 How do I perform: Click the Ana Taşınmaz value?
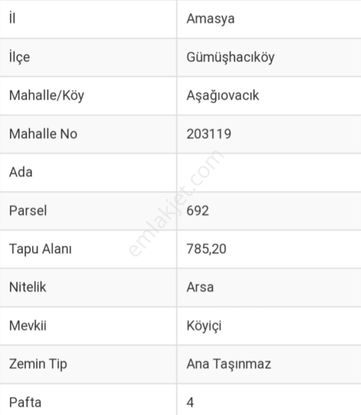point(229,364)
